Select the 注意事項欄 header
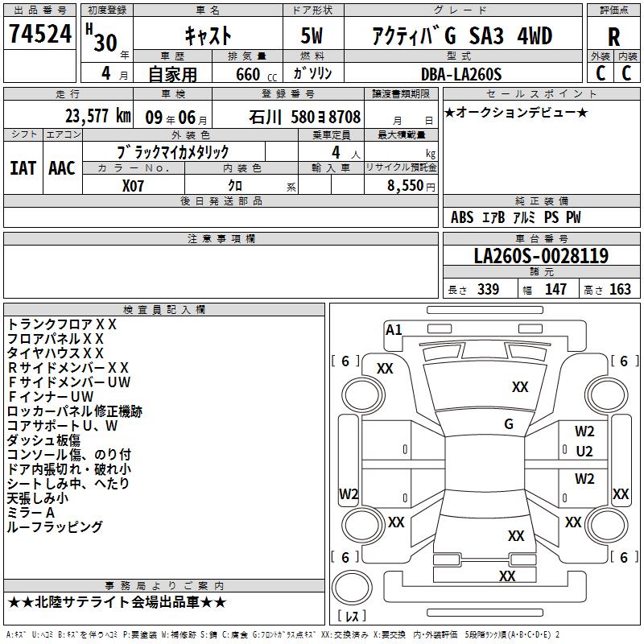The width and height of the screenshot is (644, 644). 221,238
